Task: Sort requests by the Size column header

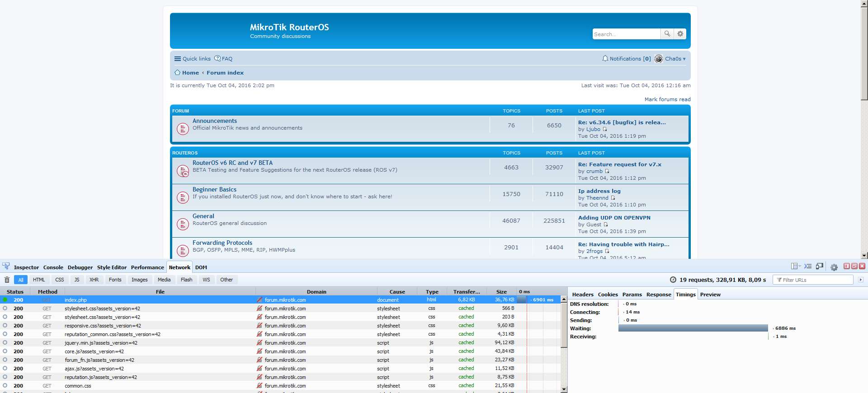Action: coord(501,292)
